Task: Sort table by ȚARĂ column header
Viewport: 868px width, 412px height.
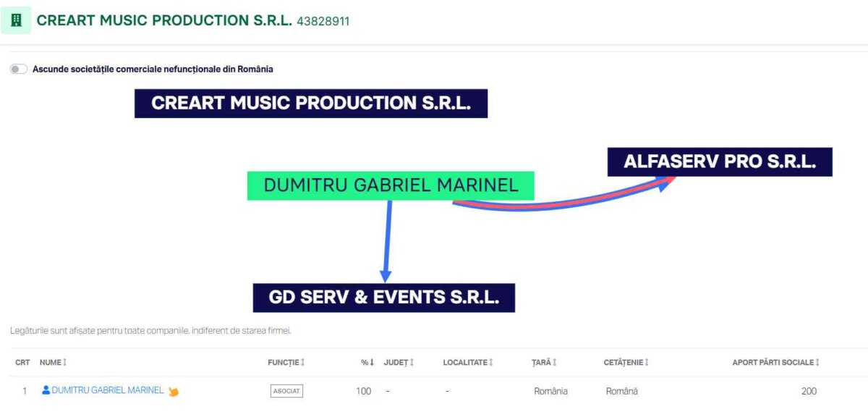Action: point(540,362)
